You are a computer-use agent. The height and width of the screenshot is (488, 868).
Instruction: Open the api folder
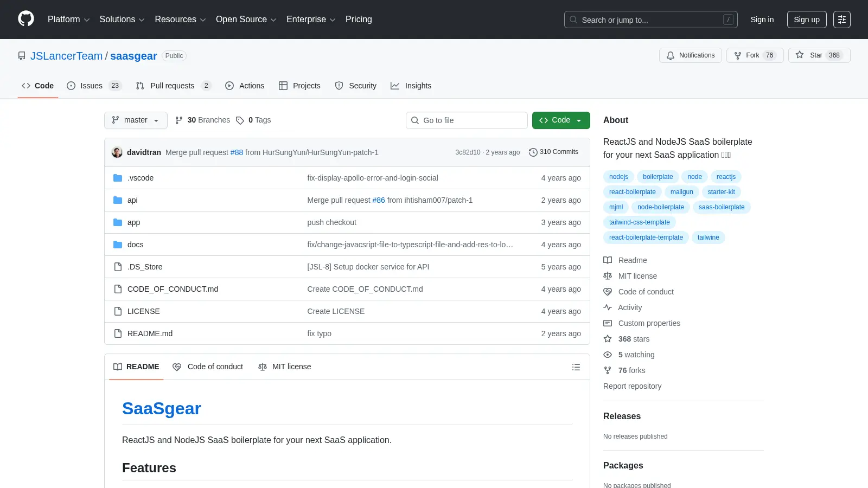[x=132, y=200]
